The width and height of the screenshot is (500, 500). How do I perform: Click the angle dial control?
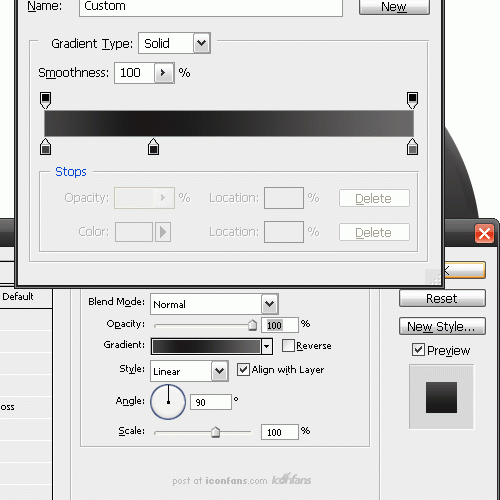[x=168, y=402]
